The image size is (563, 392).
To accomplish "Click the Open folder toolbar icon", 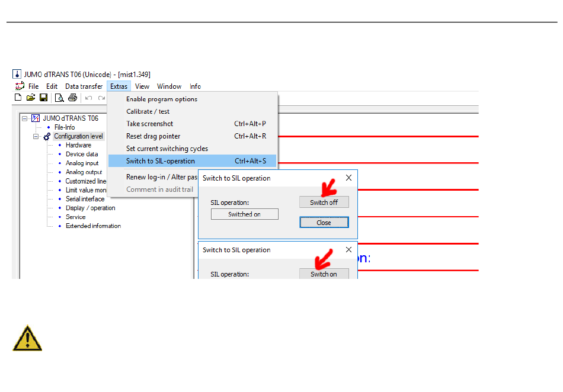I will point(31,97).
